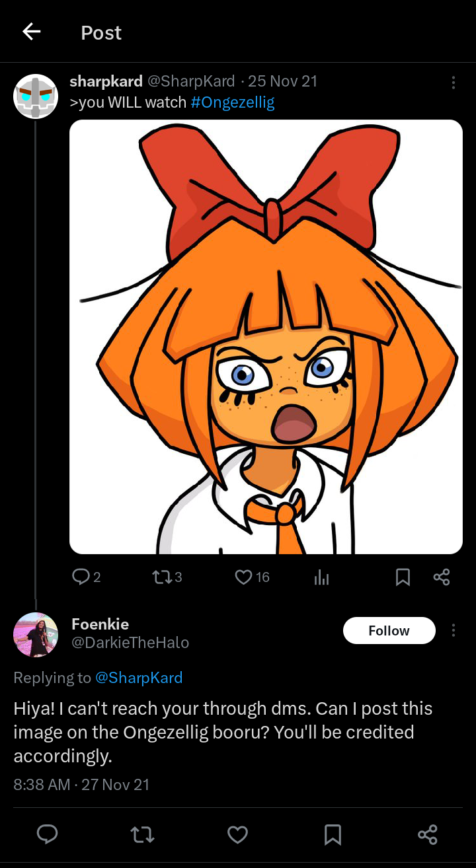View analytics for sharpkard's post
Viewport: 476px width, 868px height.
321,577
